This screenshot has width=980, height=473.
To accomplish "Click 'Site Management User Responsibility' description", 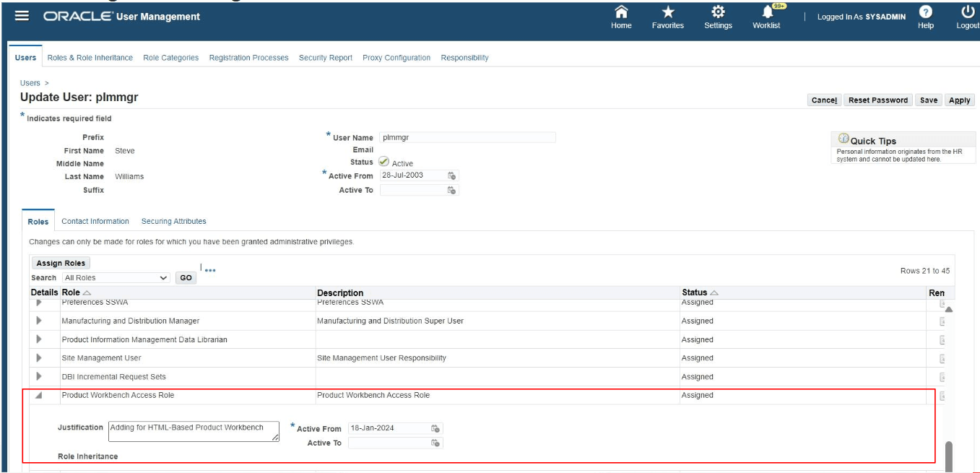I will [x=381, y=358].
